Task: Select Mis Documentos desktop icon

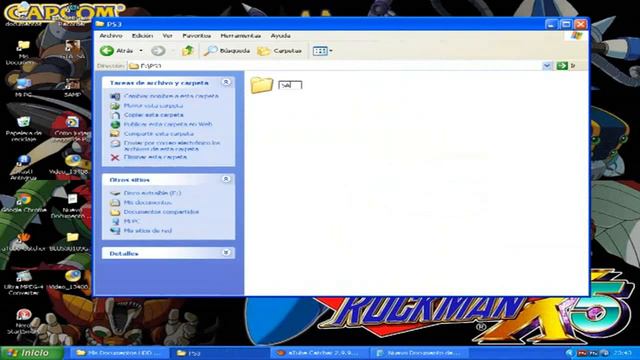Action: 23,46
